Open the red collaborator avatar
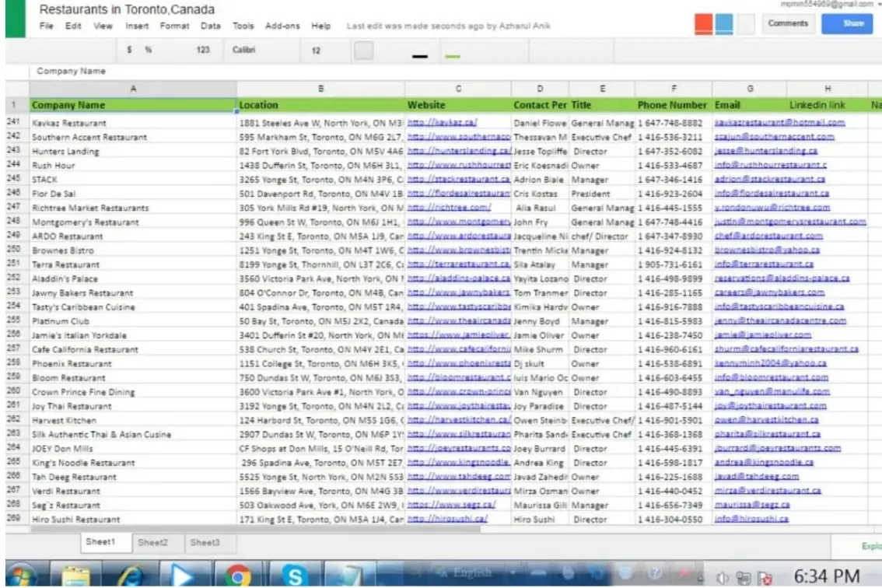 click(703, 24)
